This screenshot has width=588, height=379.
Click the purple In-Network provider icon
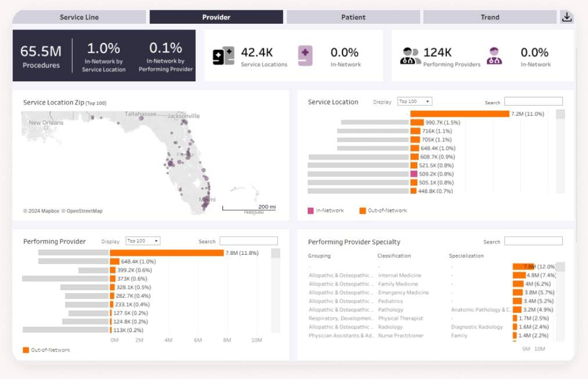(494, 56)
